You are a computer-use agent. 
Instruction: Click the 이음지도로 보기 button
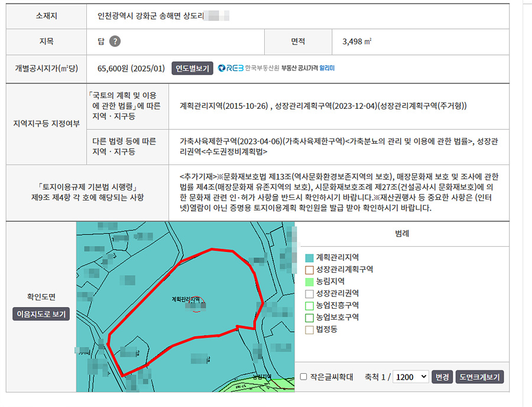click(41, 314)
